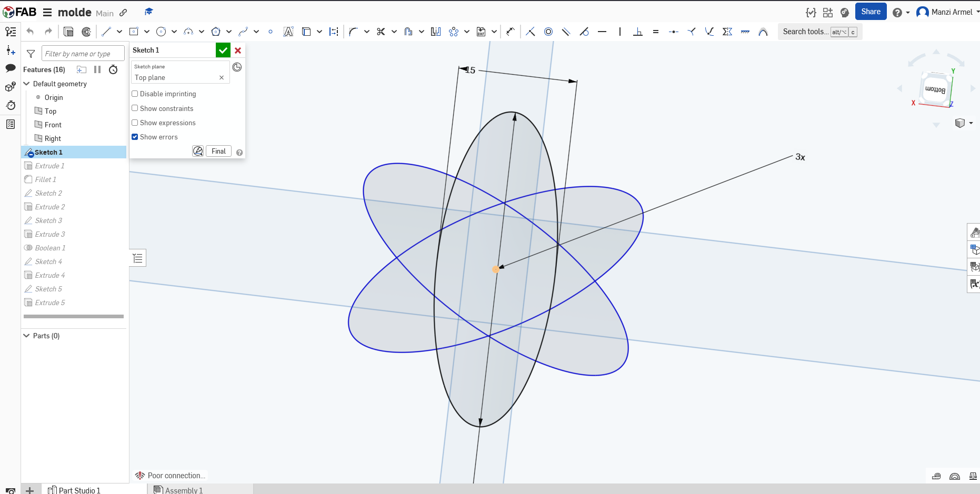Open the polygon tool dropdown arrow

[229, 32]
